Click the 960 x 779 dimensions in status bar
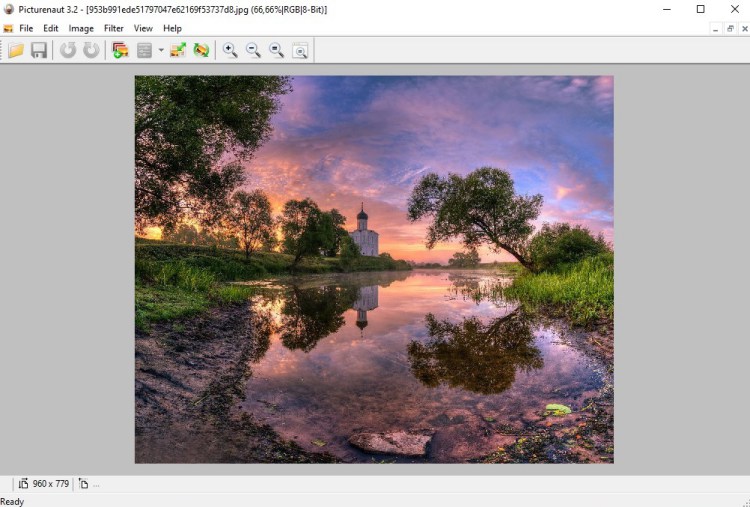Viewport: 750px width, 507px height. point(50,484)
